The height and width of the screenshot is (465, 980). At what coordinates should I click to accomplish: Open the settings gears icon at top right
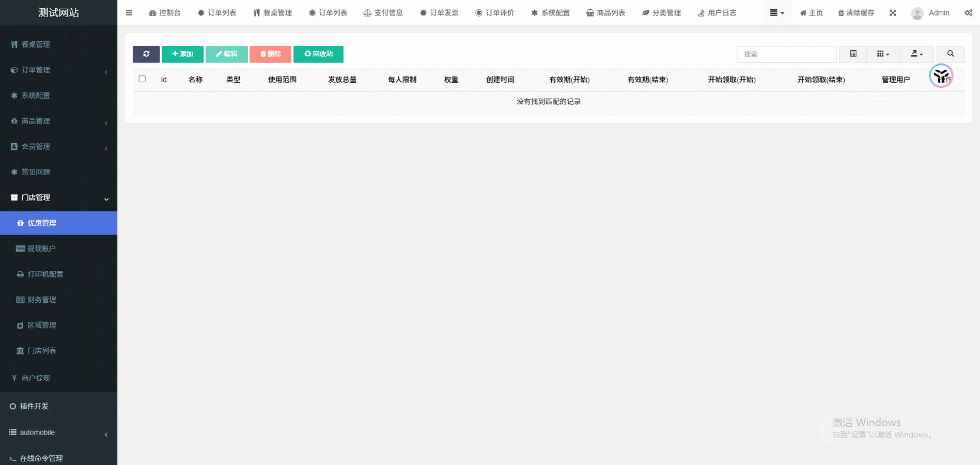(x=968, y=13)
